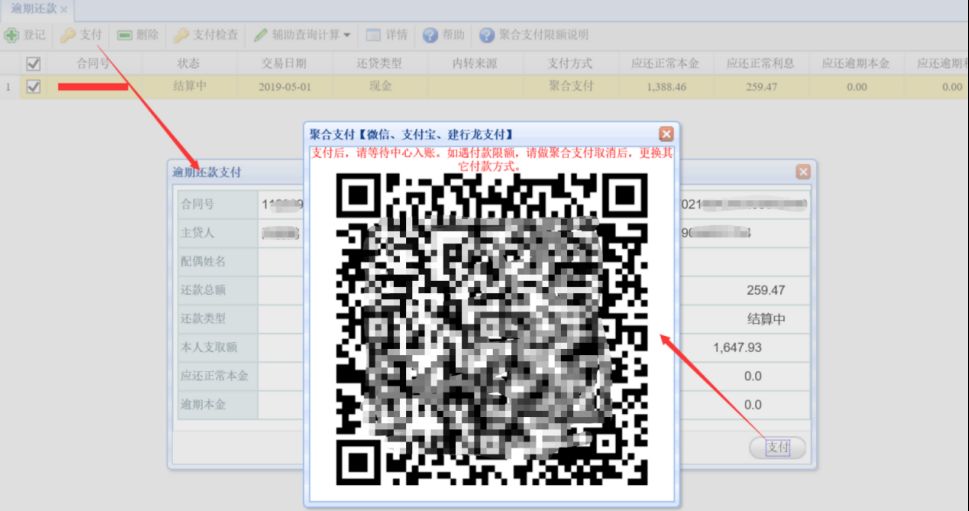Click the 259.47 value in payment dialog

click(765, 290)
